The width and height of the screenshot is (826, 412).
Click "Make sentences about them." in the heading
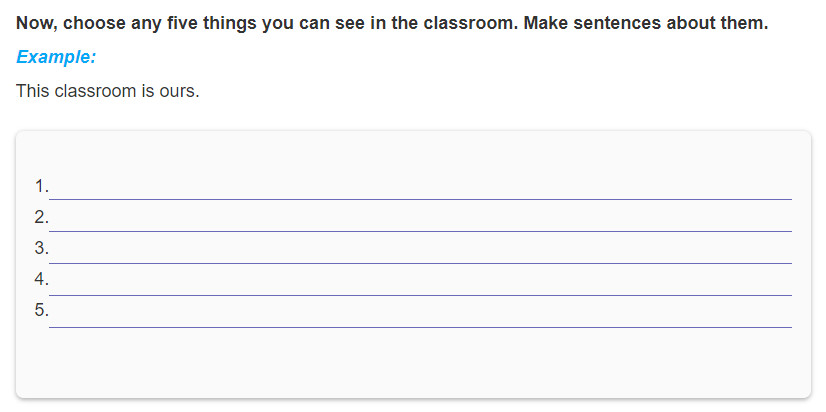[646, 24]
